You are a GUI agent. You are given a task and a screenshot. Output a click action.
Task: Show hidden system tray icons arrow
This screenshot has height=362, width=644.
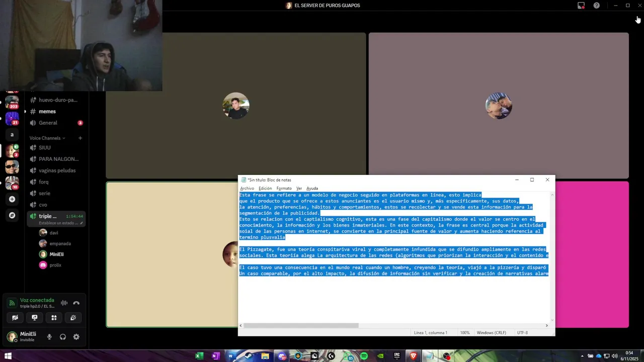[582, 356]
